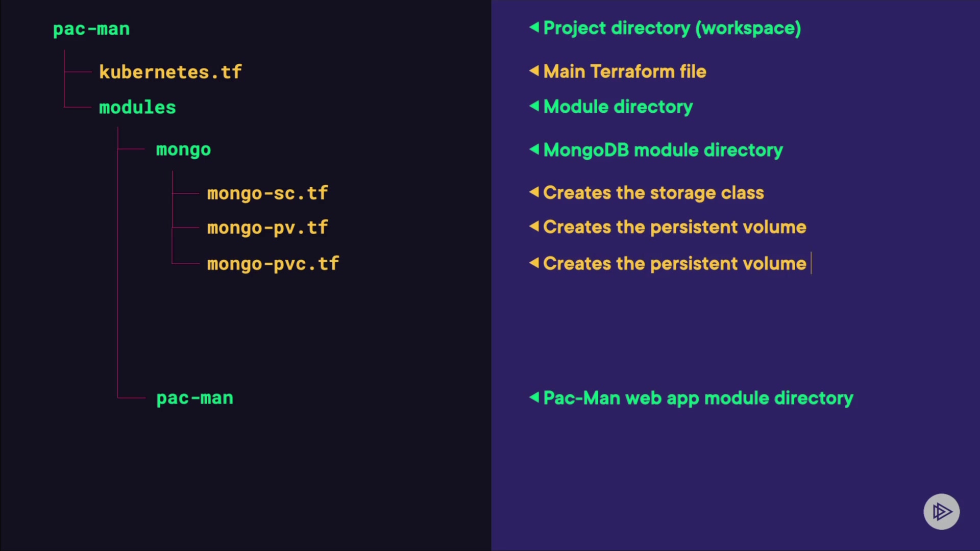Click the MongoDB module directory description
This screenshot has width=980, height=551.
click(663, 150)
